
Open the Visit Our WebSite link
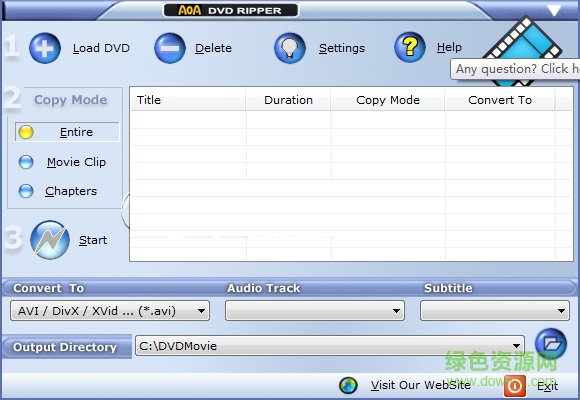click(421, 385)
